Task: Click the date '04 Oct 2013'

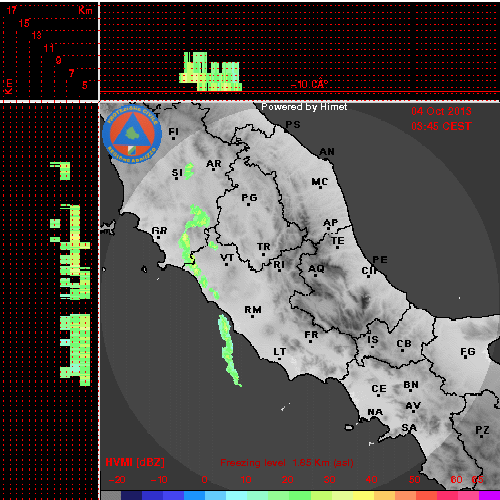Action: 441,111
